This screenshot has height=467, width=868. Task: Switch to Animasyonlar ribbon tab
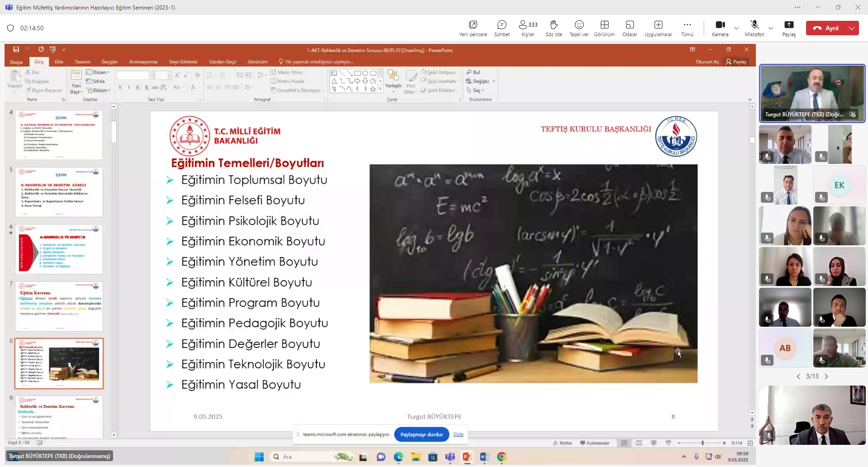coord(143,62)
